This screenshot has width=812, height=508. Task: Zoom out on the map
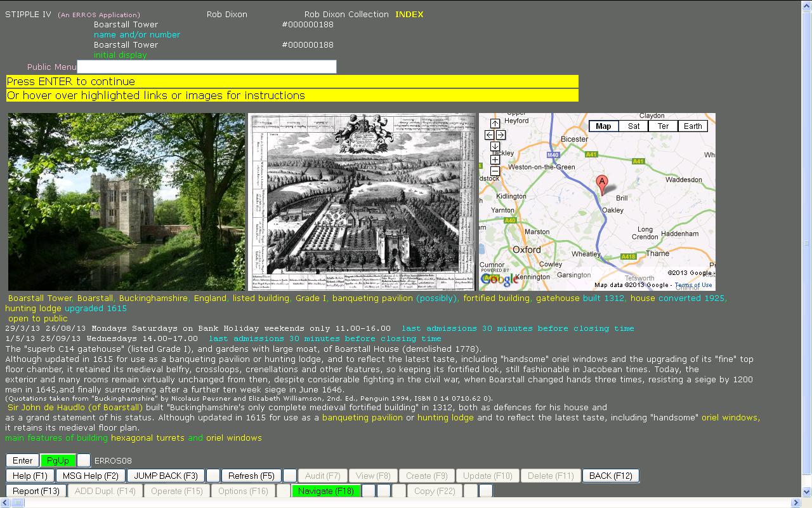pos(495,171)
